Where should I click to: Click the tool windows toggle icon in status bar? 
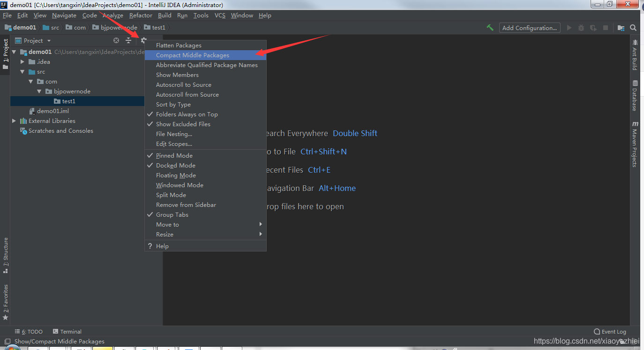click(7, 342)
